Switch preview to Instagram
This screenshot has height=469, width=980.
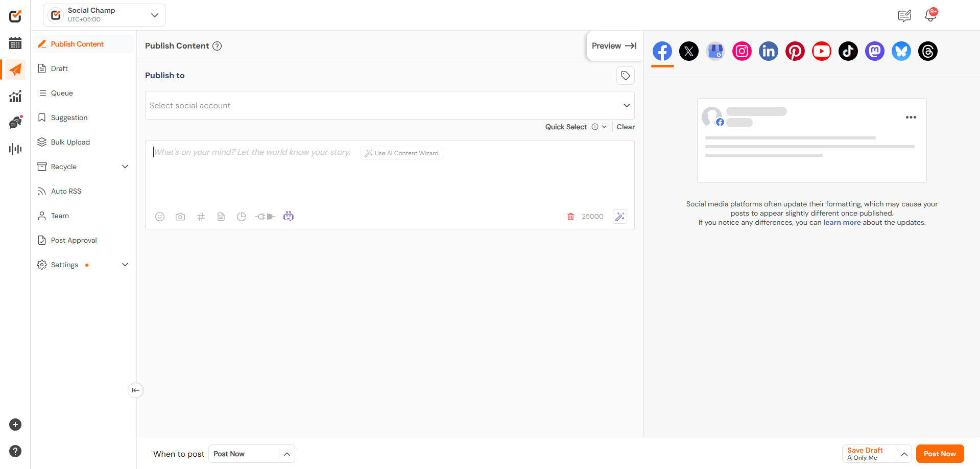[742, 51]
